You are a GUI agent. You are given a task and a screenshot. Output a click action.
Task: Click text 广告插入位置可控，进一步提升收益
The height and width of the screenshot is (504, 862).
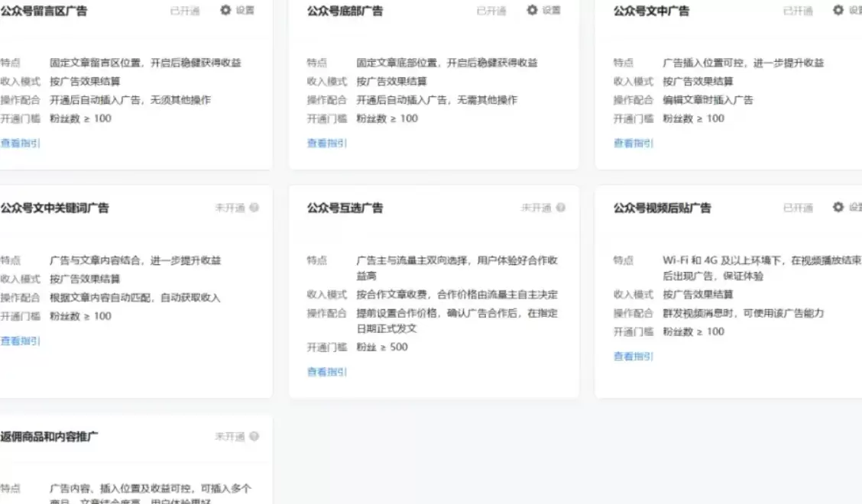(x=743, y=63)
